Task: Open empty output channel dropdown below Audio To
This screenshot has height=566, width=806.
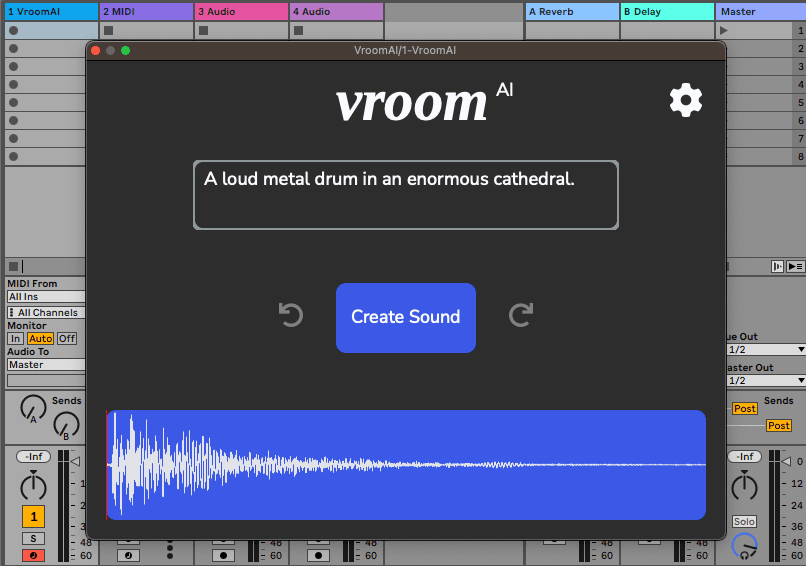Action: click(x=46, y=380)
